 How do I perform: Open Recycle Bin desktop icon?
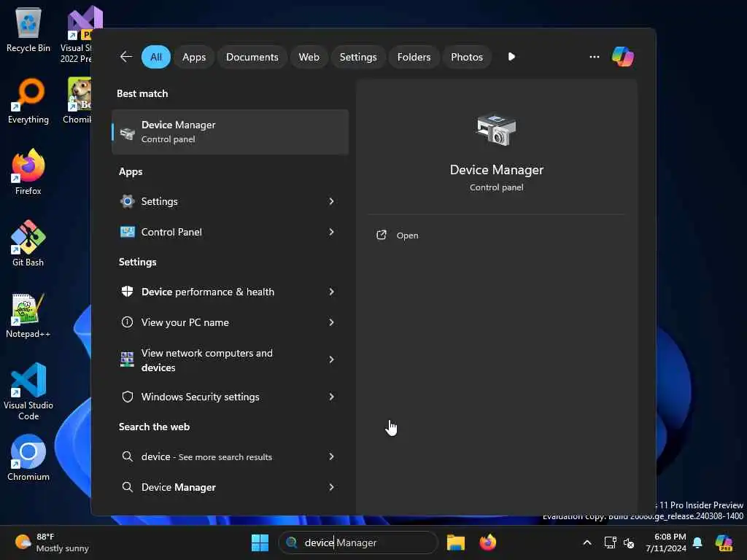tap(28, 29)
